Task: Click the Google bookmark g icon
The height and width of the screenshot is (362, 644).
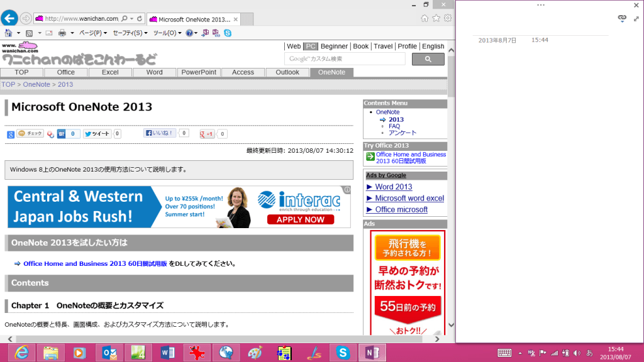Action: (x=11, y=134)
